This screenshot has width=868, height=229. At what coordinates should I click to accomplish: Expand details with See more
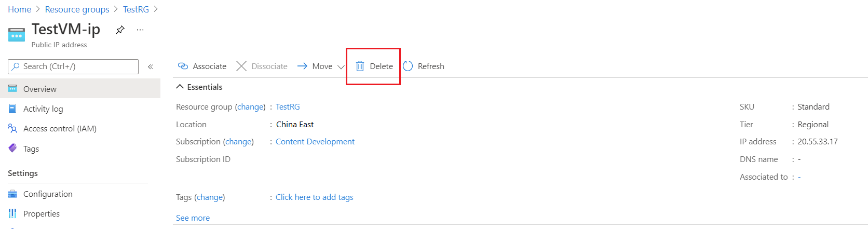tap(193, 218)
